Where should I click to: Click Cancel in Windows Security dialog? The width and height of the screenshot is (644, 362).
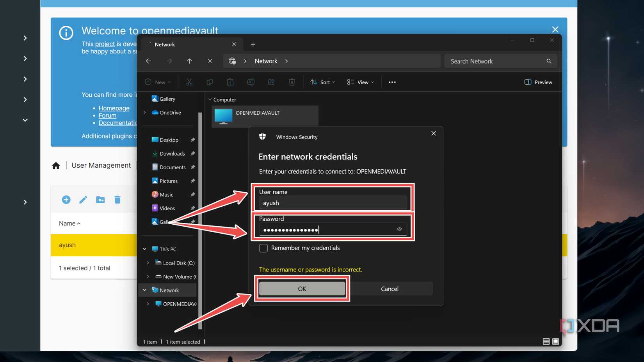(x=390, y=289)
